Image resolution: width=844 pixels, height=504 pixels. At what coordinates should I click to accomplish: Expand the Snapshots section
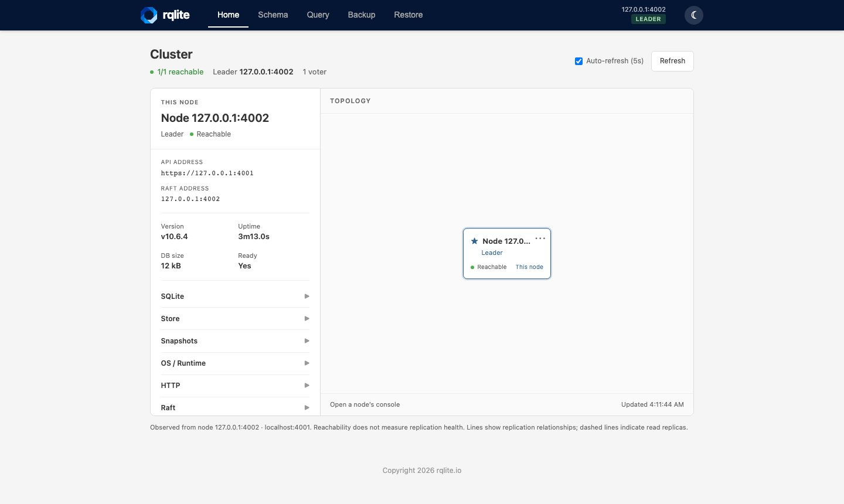[x=235, y=341]
